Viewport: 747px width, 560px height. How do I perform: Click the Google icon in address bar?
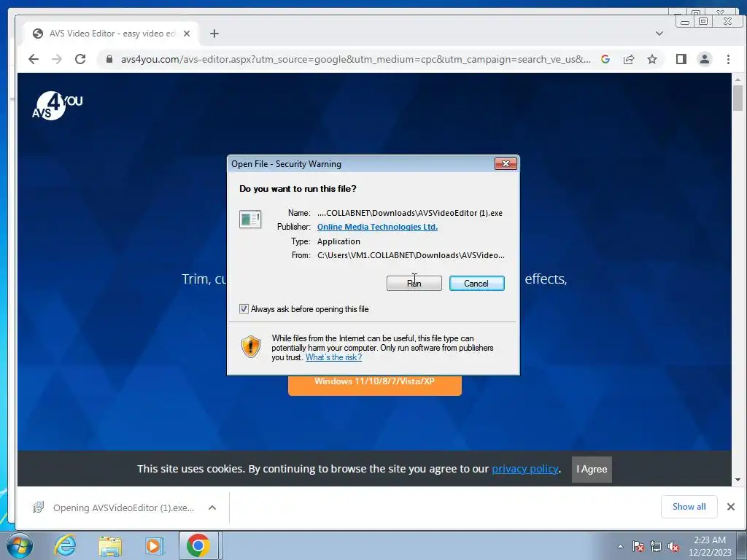tap(605, 59)
